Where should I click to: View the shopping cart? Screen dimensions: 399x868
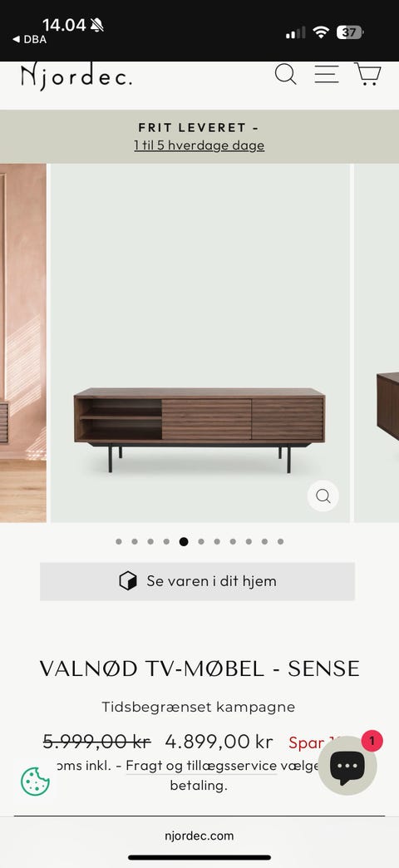tap(367, 74)
